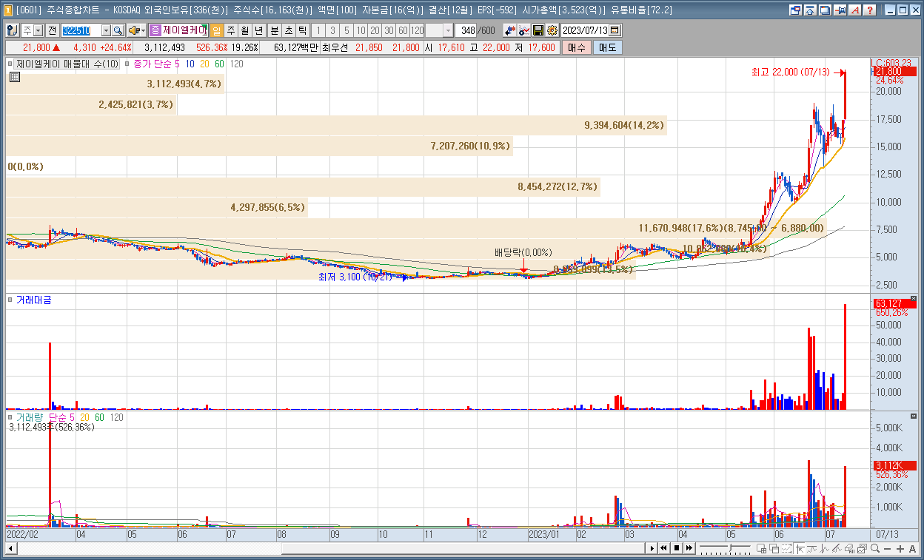Image resolution: width=924 pixels, height=560 pixels.
Task: Click the chart snapshot icon in bottom bar
Action: [x=862, y=548]
